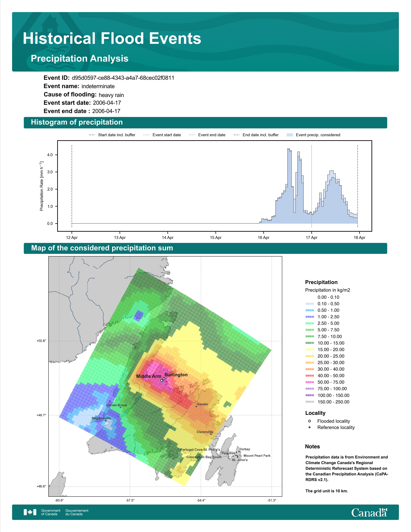Click the '16 Apr' axis label
Image resolution: width=411 pixels, height=532 pixels.
point(264,237)
